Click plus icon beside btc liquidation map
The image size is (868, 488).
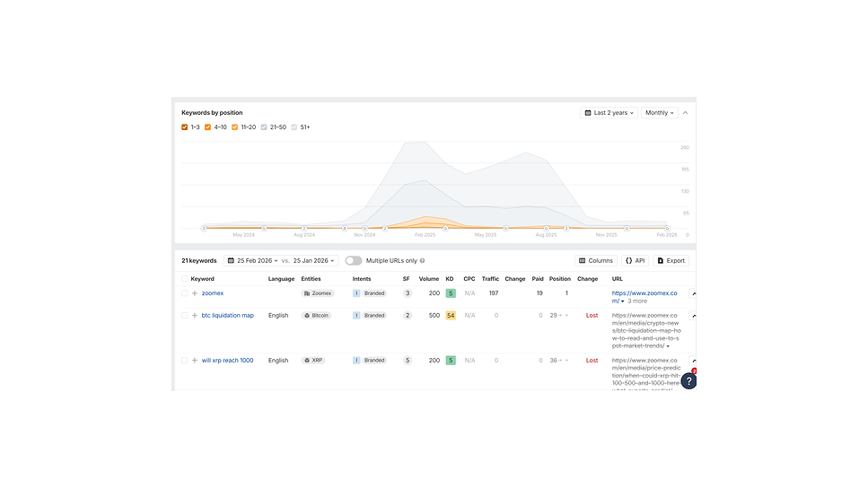[x=195, y=316]
